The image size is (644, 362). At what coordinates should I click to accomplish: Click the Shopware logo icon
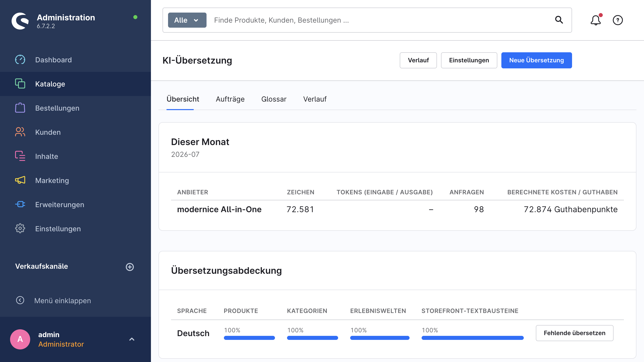click(x=20, y=21)
